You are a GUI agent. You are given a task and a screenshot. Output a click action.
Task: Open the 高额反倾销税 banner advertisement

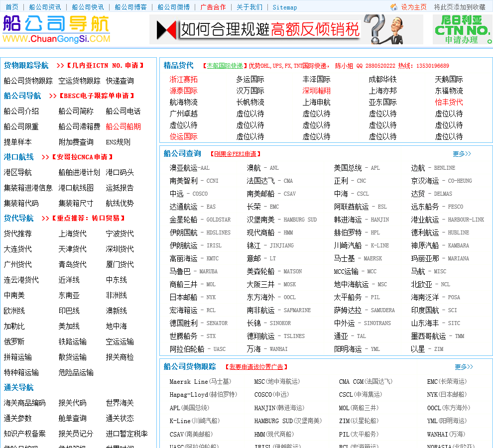tap(286, 29)
